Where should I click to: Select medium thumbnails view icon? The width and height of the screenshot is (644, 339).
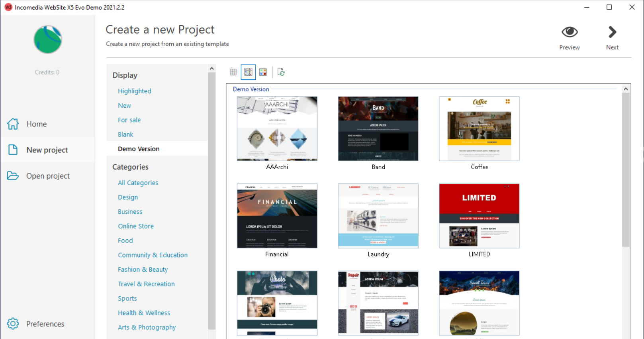pyautogui.click(x=248, y=72)
